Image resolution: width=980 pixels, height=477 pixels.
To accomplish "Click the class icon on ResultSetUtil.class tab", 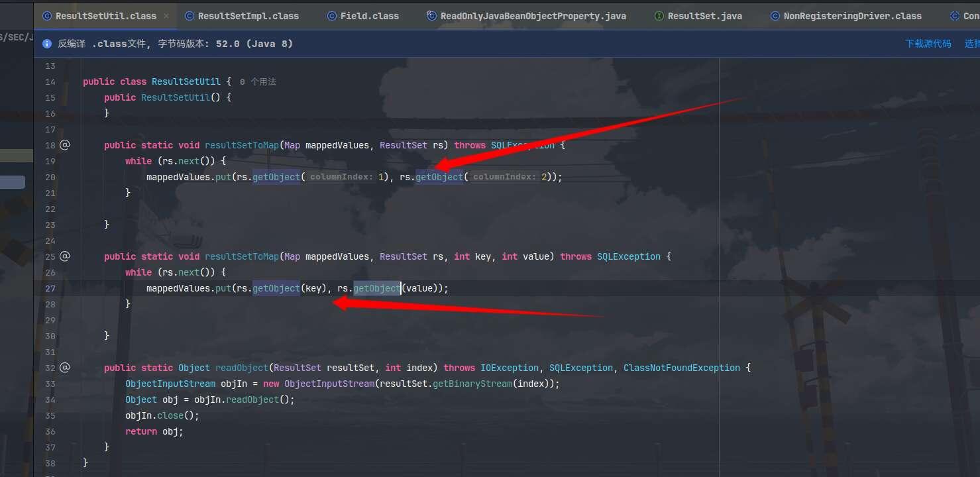I will pyautogui.click(x=46, y=16).
